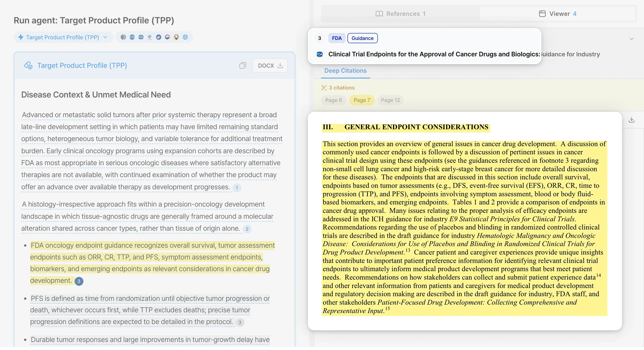Click the lightning bolt agent icon
644x350 pixels.
coord(21,37)
